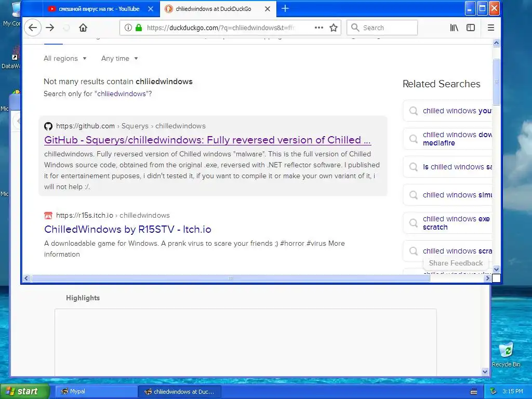
Task: Click the on-screen keyboard tray icon
Action: pos(474,392)
